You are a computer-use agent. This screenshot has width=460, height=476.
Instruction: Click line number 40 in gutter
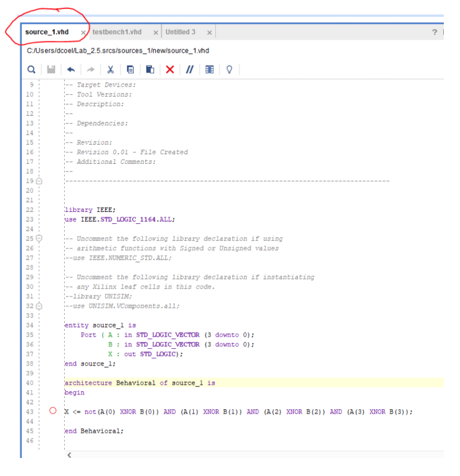click(x=30, y=383)
